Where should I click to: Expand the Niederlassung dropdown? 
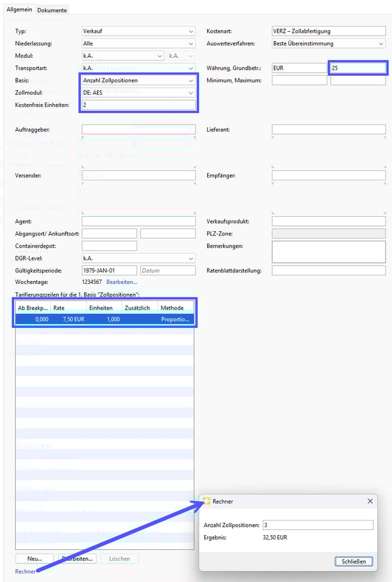tap(139, 43)
